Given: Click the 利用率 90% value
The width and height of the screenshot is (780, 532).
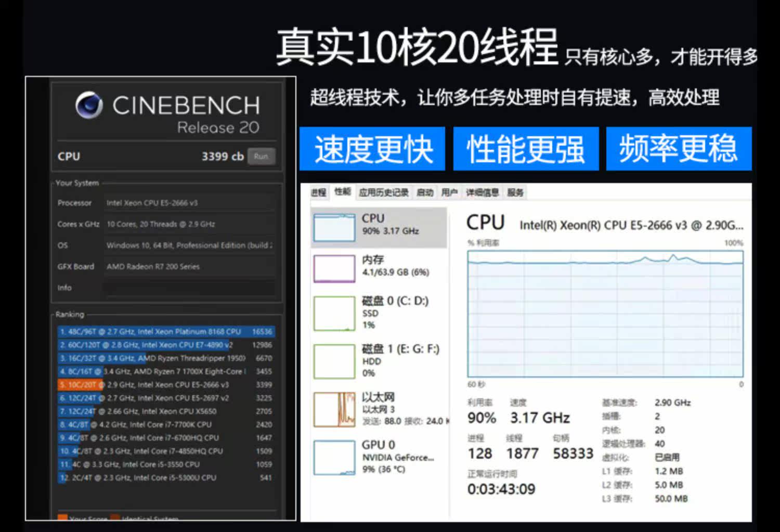Looking at the screenshot, I should point(482,418).
